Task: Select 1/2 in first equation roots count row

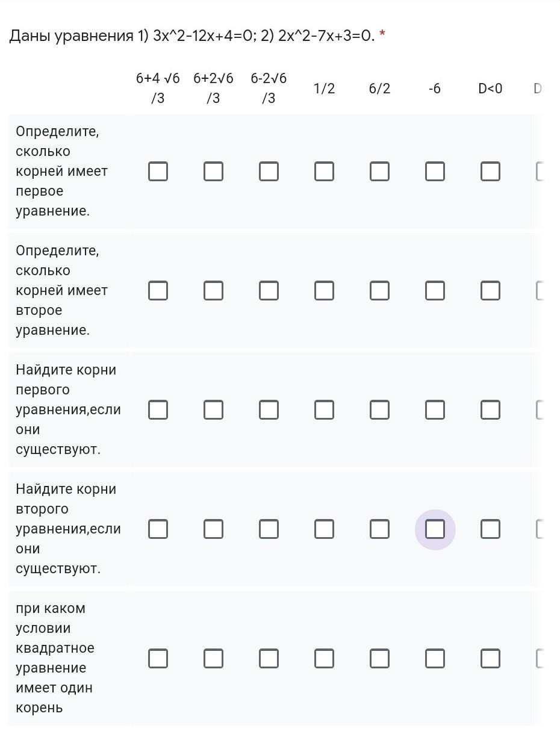Action: coord(324,172)
